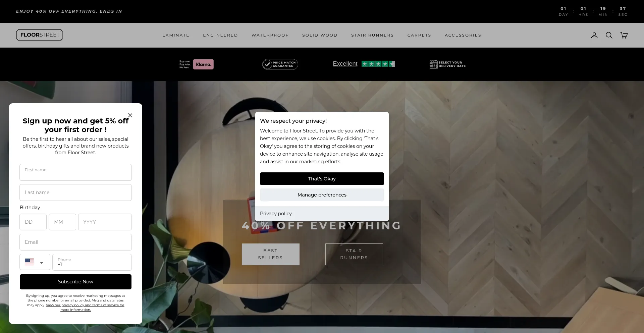This screenshot has width=644, height=333.
Task: Open the Carpets menu
Action: [x=419, y=35]
